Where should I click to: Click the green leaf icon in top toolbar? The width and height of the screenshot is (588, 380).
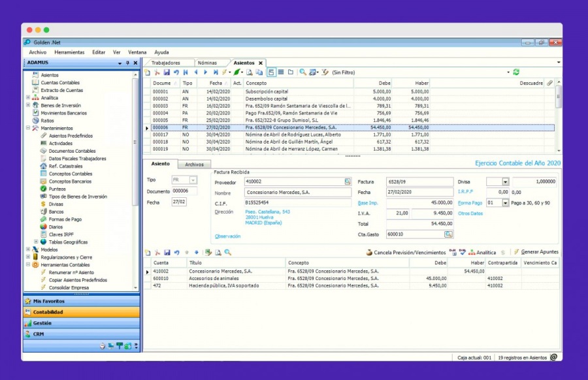click(237, 72)
